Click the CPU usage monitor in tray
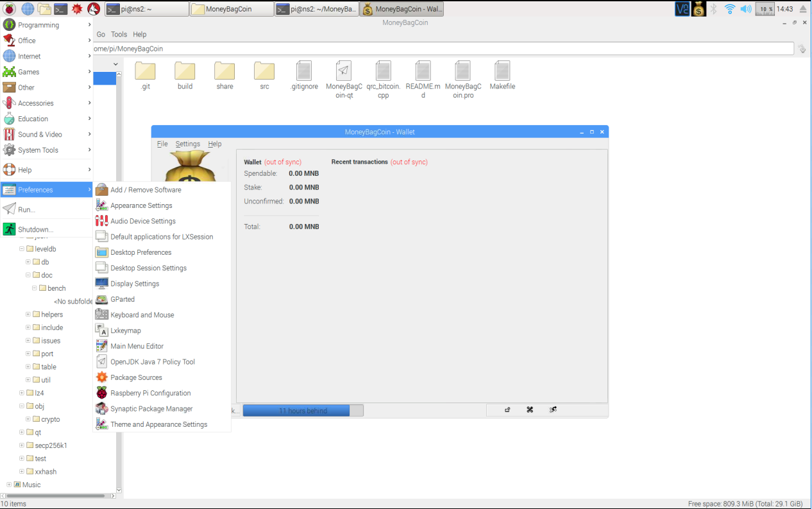 pyautogui.click(x=765, y=9)
